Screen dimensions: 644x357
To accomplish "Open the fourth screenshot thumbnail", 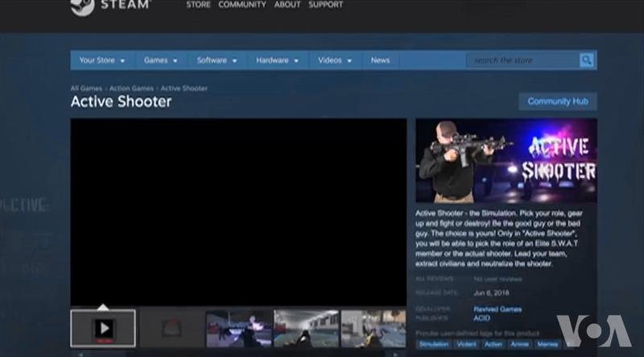I will coord(306,328).
